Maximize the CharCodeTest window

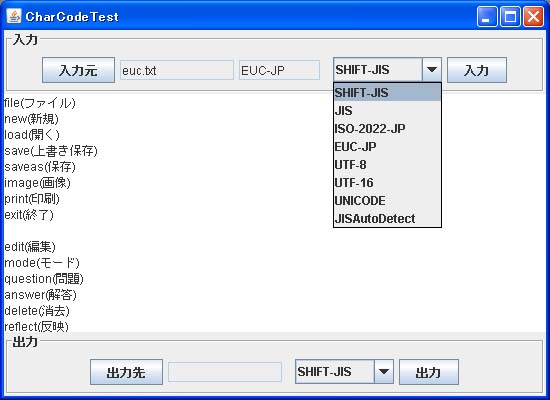[510, 16]
